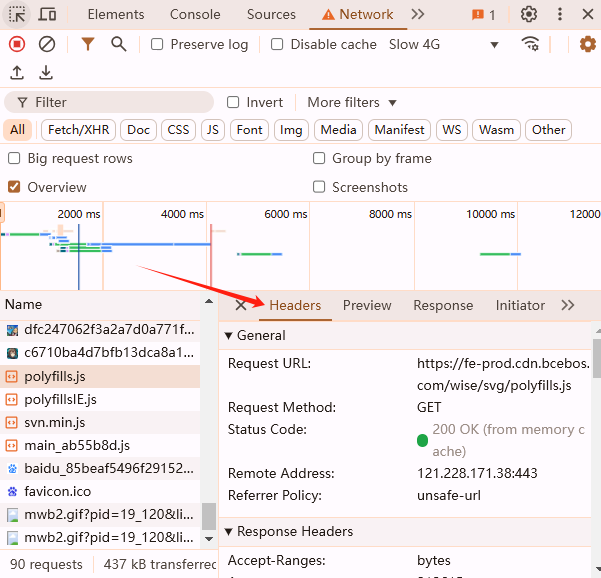The width and height of the screenshot is (601, 578).
Task: Switch to the Console tab
Action: 195,15
